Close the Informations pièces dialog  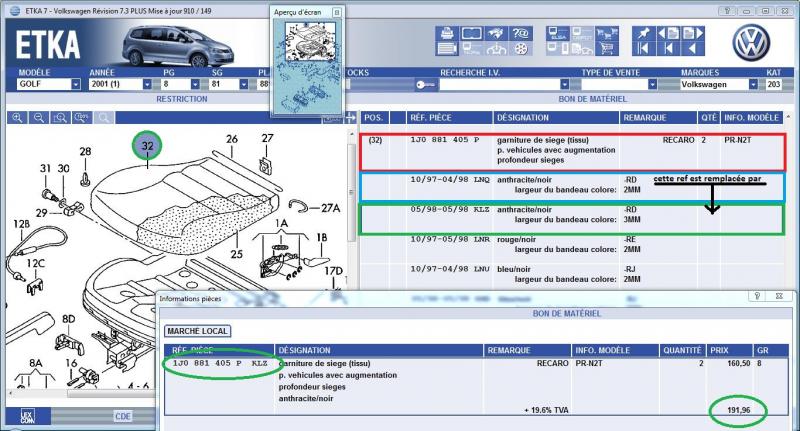point(779,296)
